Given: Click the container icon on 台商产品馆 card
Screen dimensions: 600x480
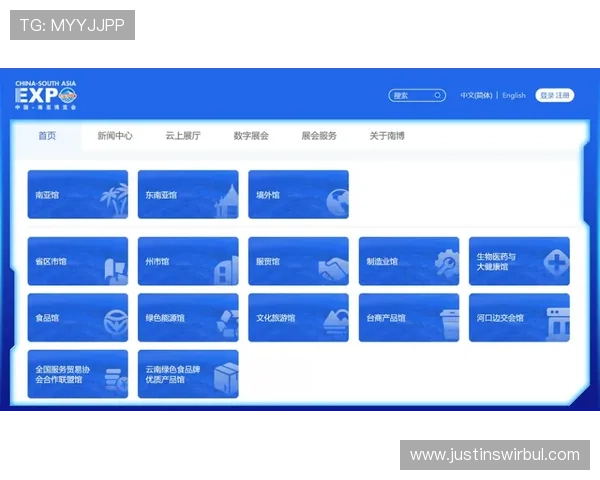Looking at the screenshot, I should point(449,325).
